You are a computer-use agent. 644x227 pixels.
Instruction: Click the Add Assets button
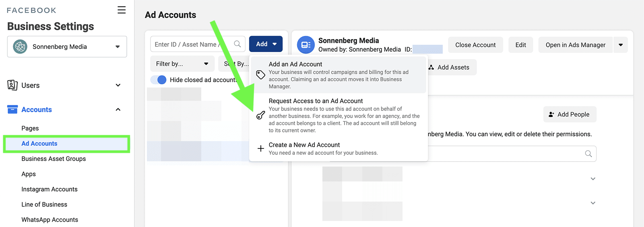pos(451,67)
